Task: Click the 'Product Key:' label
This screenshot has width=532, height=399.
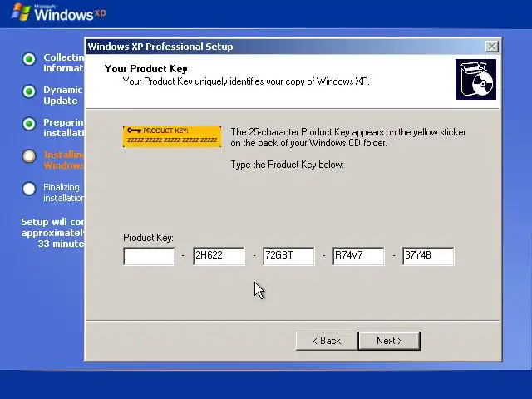Action: pyautogui.click(x=148, y=238)
